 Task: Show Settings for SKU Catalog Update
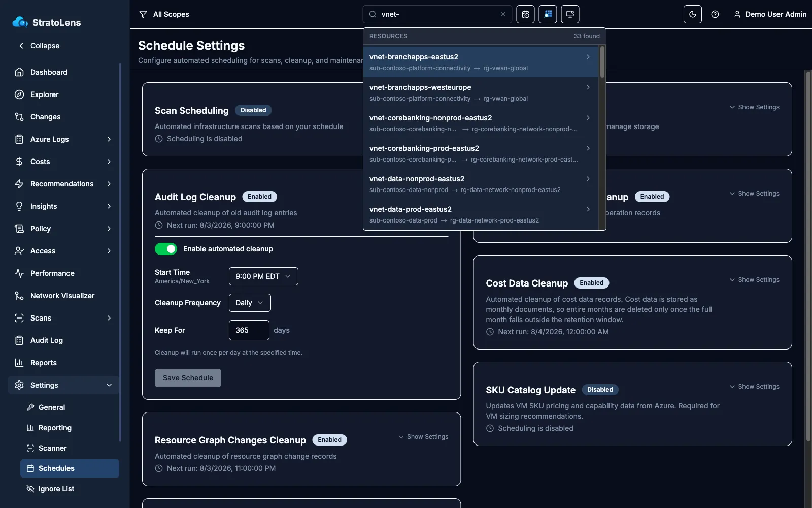coord(755,387)
